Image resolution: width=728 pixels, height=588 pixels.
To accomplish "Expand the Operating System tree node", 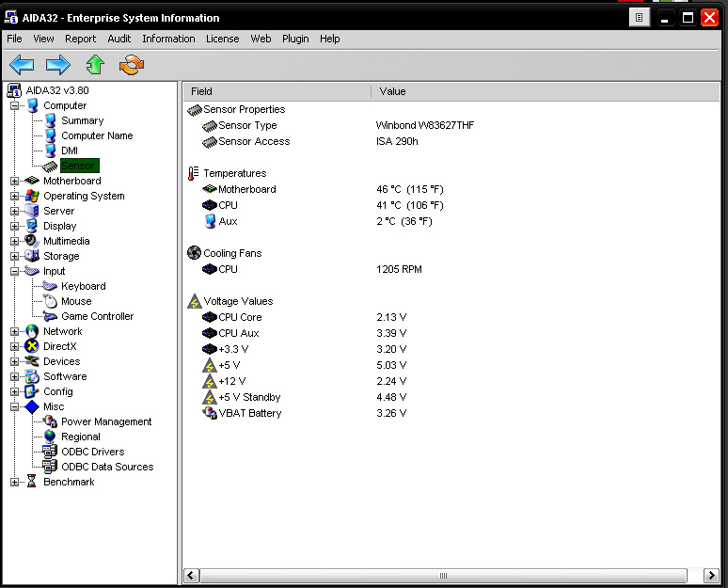I will coord(15,196).
